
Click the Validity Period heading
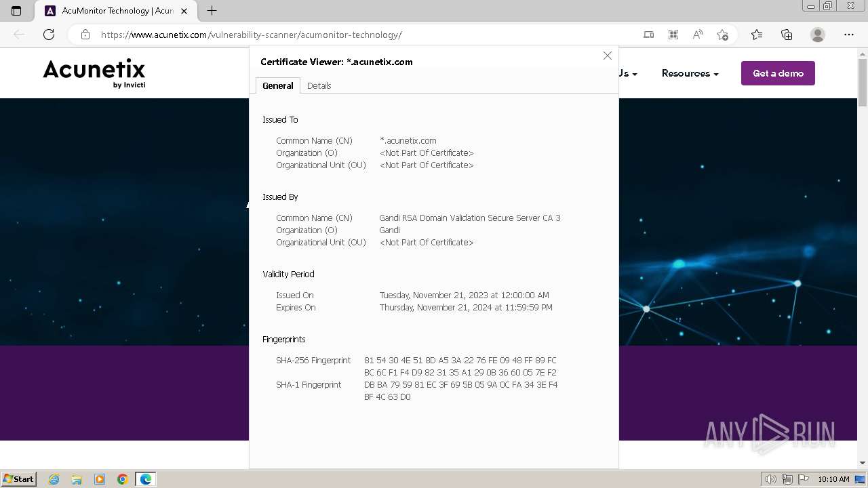[x=288, y=274]
